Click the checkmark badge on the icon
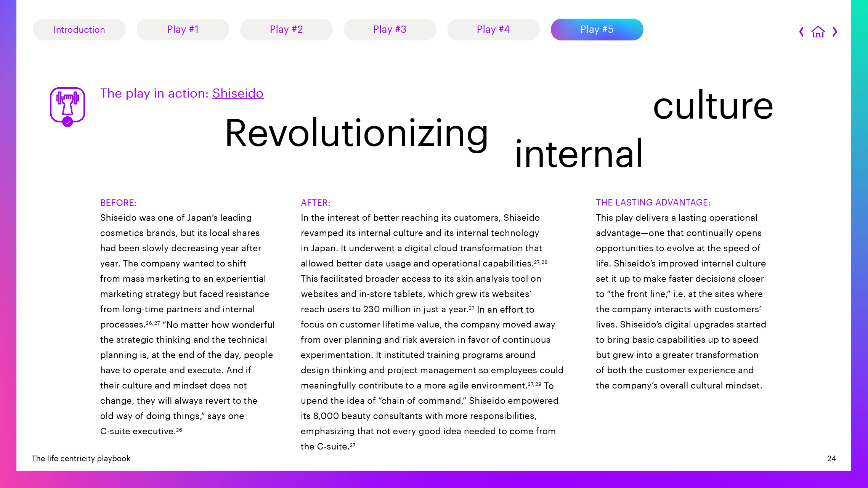 [x=68, y=122]
